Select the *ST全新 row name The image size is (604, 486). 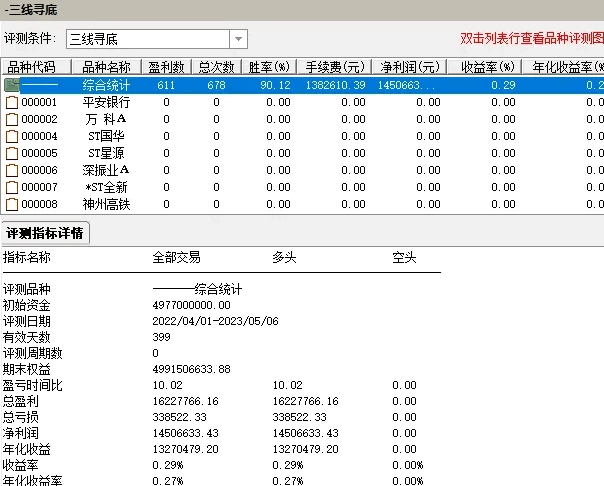click(106, 187)
